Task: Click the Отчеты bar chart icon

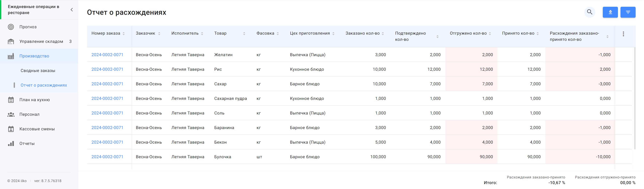Action: click(x=11, y=144)
